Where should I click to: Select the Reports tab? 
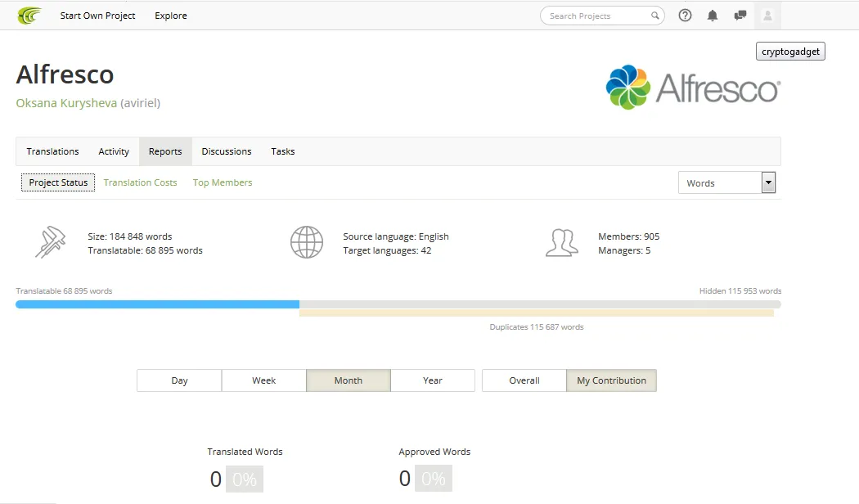165,151
